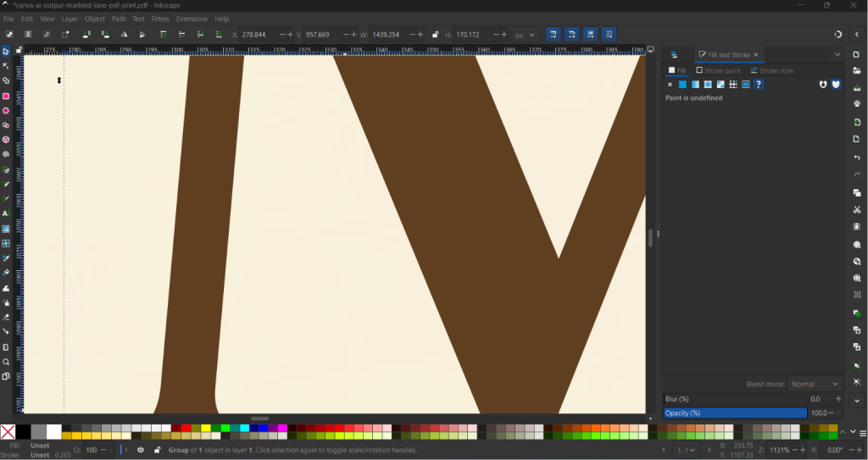This screenshot has height=460, width=868.
Task: Click the Opacity (%) slider bar
Action: click(x=735, y=413)
